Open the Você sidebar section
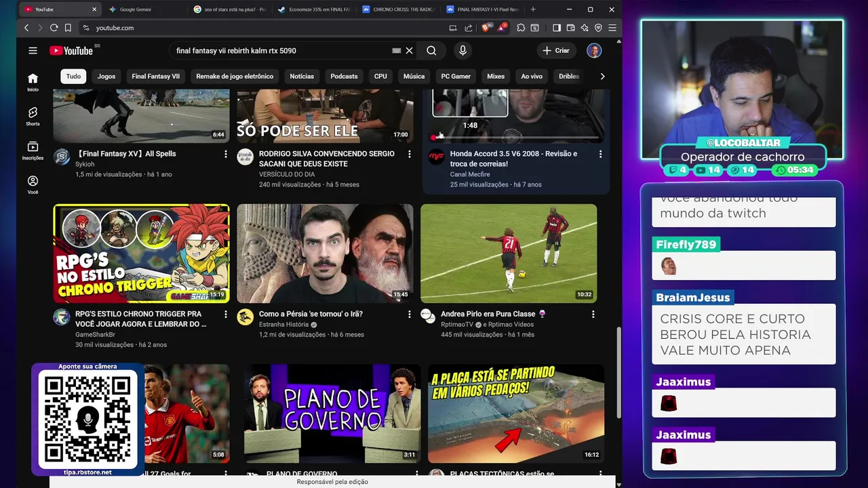The image size is (868, 488). (33, 185)
